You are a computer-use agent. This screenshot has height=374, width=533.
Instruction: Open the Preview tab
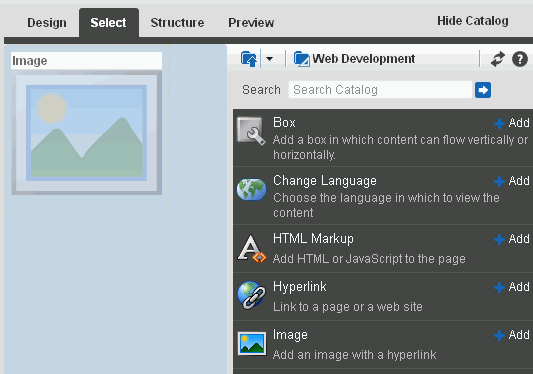[251, 23]
